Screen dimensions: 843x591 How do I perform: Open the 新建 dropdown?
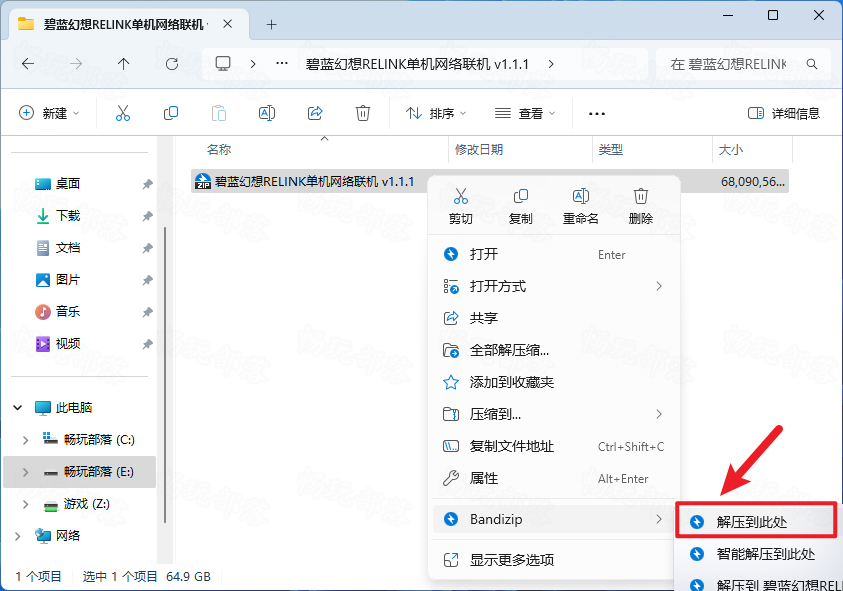[49, 113]
